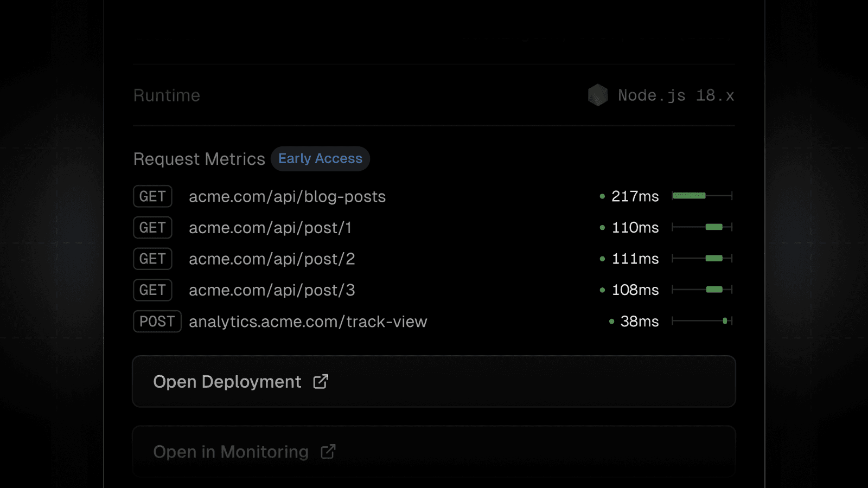
Task: Toggle the green status dot beside 110ms
Action: click(x=602, y=228)
